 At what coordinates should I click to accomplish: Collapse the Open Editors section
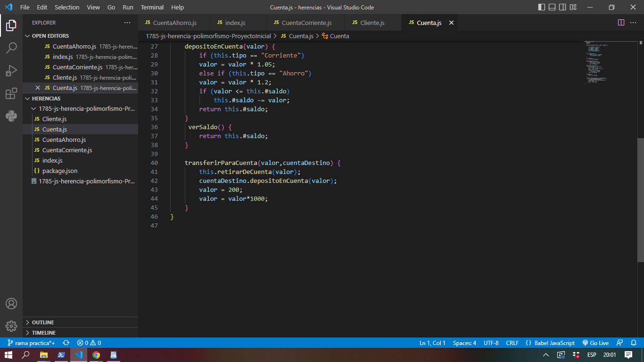[x=80, y=36]
